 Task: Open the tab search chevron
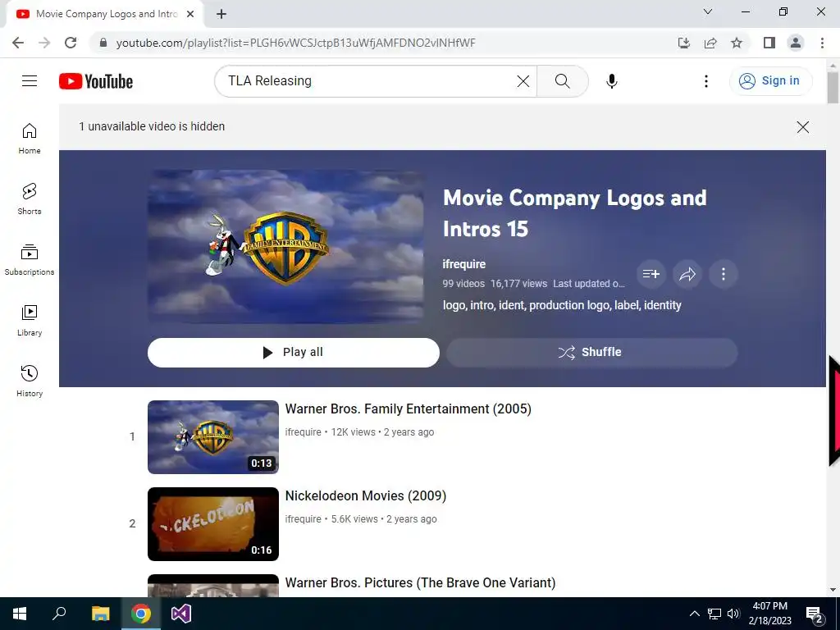tap(708, 11)
